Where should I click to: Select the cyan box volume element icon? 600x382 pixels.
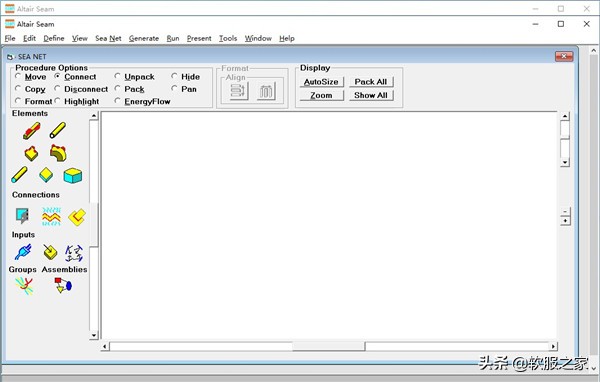[73, 176]
